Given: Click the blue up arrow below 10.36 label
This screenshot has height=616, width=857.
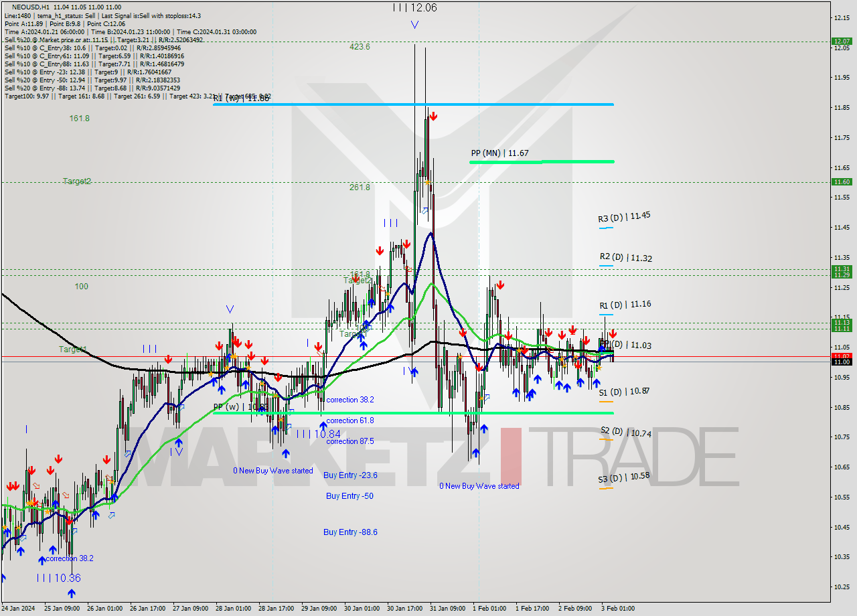Looking at the screenshot, I should coord(71,593).
